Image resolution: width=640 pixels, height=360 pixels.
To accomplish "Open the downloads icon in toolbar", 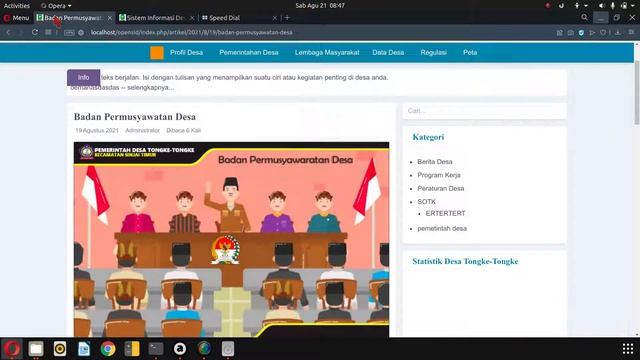I will [x=618, y=32].
